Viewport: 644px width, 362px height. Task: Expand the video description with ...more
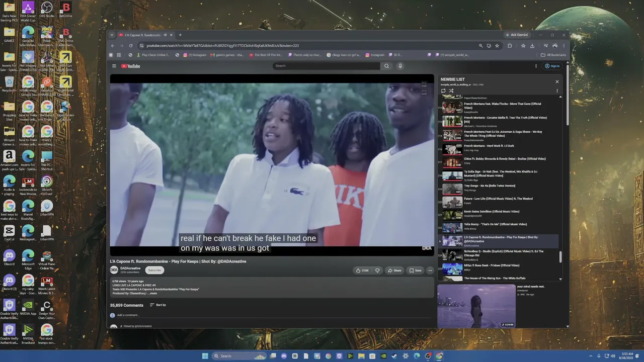pyautogui.click(x=152, y=293)
